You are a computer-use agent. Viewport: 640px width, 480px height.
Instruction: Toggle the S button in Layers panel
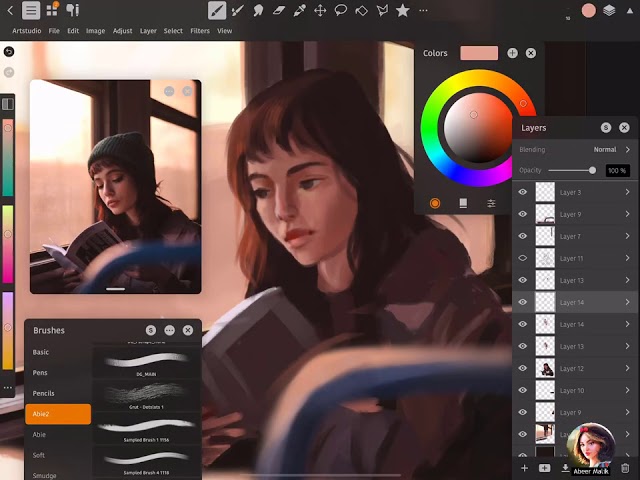point(606,128)
